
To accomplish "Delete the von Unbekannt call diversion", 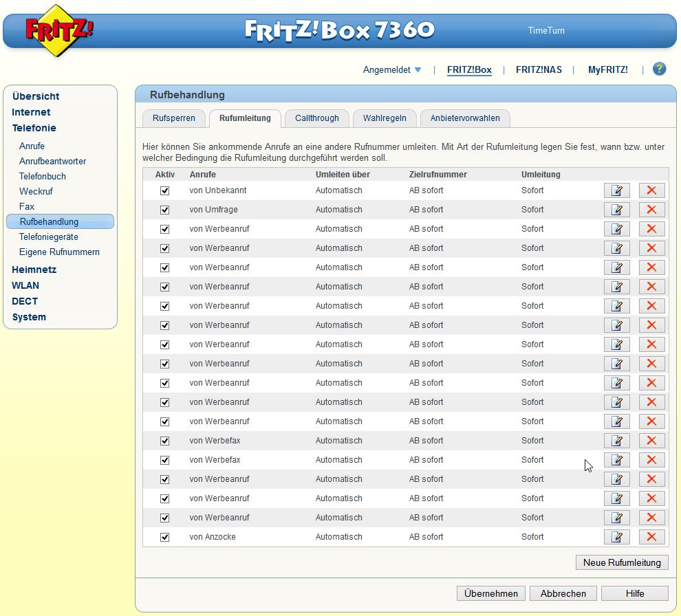I will coord(651,190).
